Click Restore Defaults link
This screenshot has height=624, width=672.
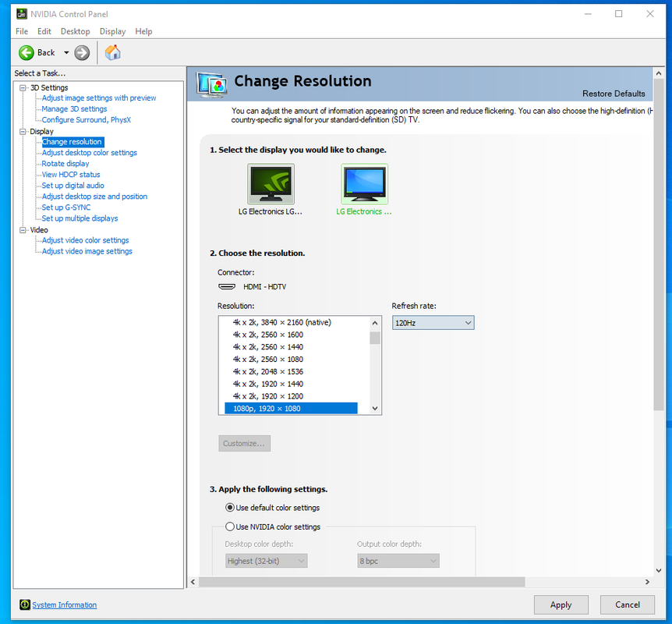(x=614, y=94)
